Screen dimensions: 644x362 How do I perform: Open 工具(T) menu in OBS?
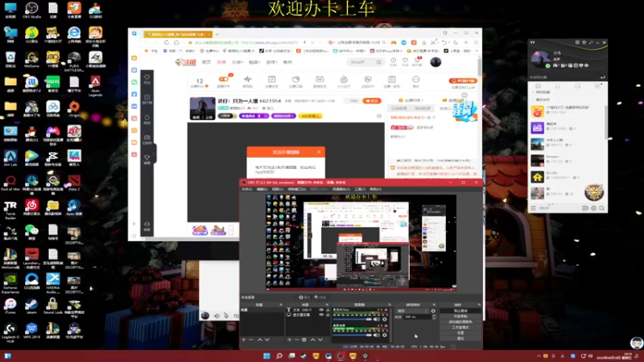tap(360, 189)
